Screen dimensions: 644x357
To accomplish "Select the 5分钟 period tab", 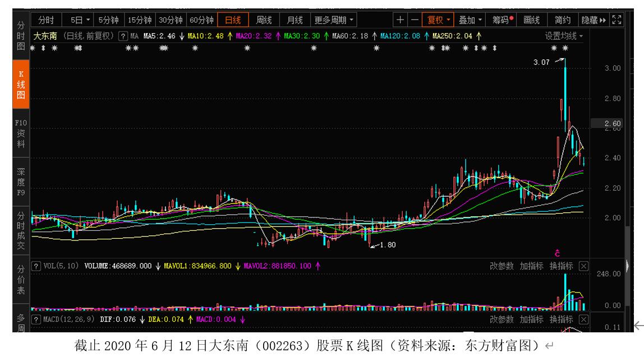I will click(x=108, y=20).
